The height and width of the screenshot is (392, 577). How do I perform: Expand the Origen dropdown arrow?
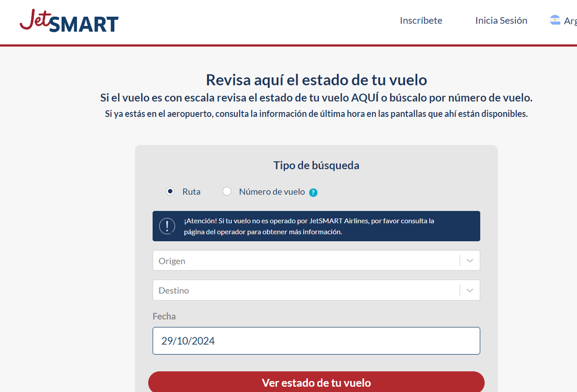click(x=470, y=261)
